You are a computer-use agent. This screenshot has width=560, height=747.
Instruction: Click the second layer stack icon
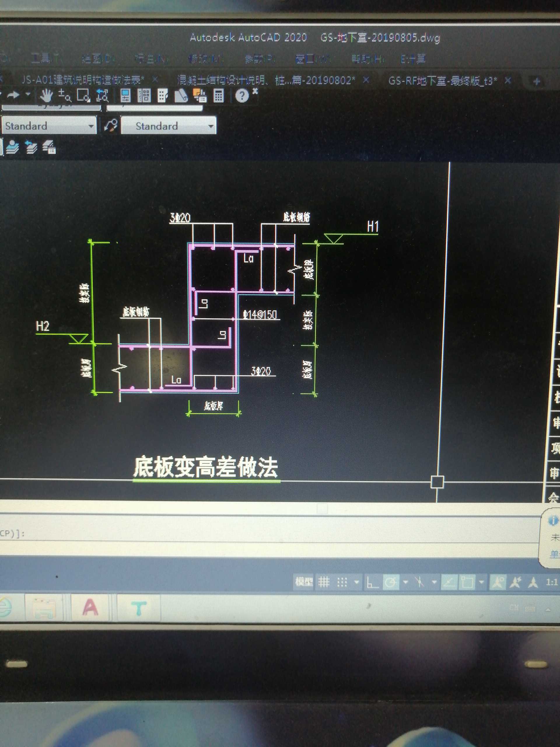[31, 148]
